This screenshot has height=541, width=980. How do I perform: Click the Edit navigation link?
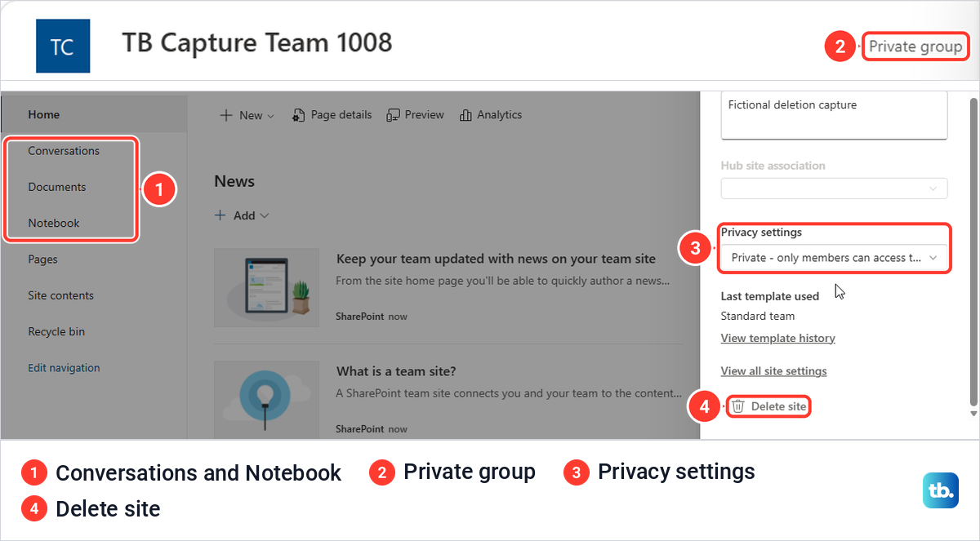[x=64, y=367]
